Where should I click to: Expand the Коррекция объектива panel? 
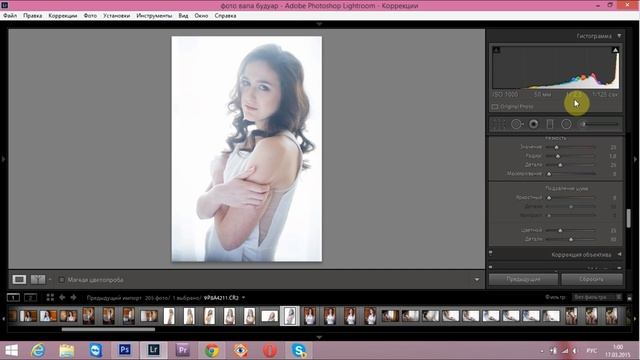[x=619, y=254]
